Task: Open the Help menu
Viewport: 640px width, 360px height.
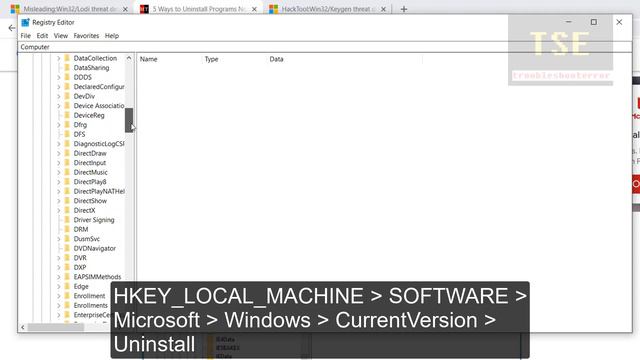Action: 112,36
